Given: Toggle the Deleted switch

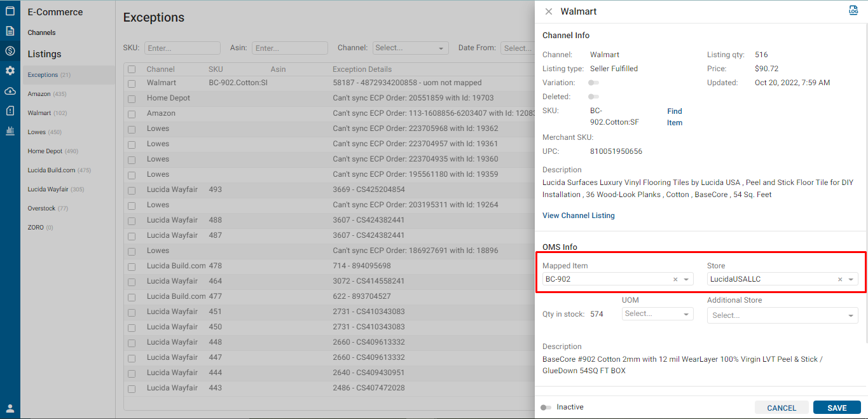Looking at the screenshot, I should (x=594, y=97).
